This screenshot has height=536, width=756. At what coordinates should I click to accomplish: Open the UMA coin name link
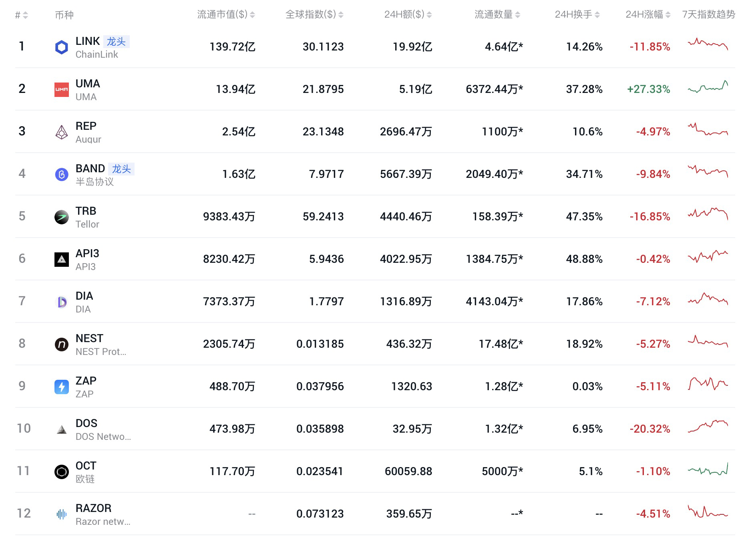[x=88, y=84]
